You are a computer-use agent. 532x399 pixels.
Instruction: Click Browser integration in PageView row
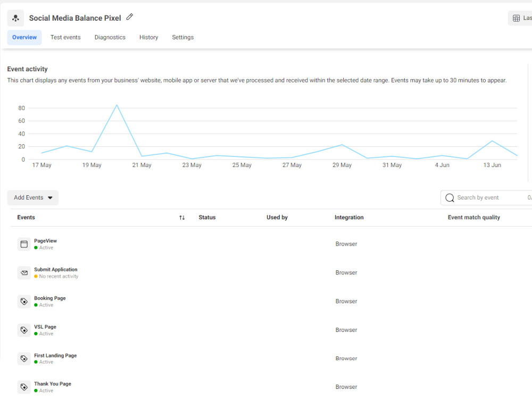click(346, 244)
